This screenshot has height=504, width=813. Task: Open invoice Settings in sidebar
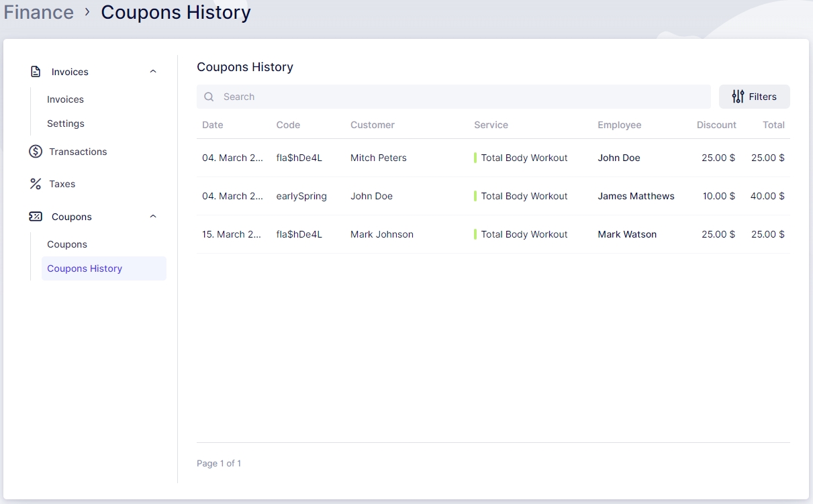66,123
